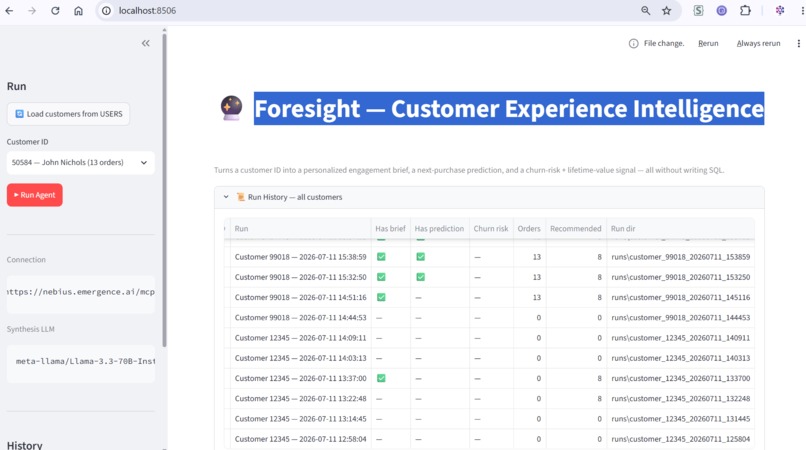Viewport: 806px width, 450px height.
Task: Select row Customer 99018 — 2026-07-11 15:38:59
Action: coord(300,257)
